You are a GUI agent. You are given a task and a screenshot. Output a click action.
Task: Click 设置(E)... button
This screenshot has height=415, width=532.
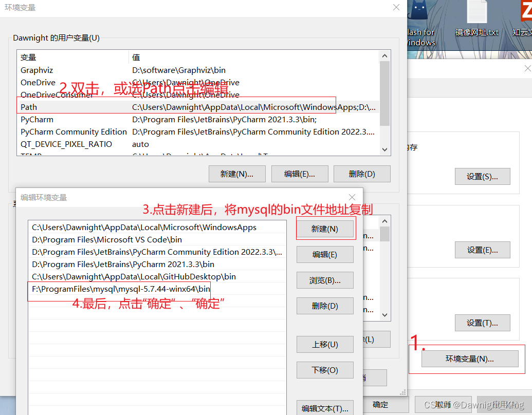(x=483, y=250)
